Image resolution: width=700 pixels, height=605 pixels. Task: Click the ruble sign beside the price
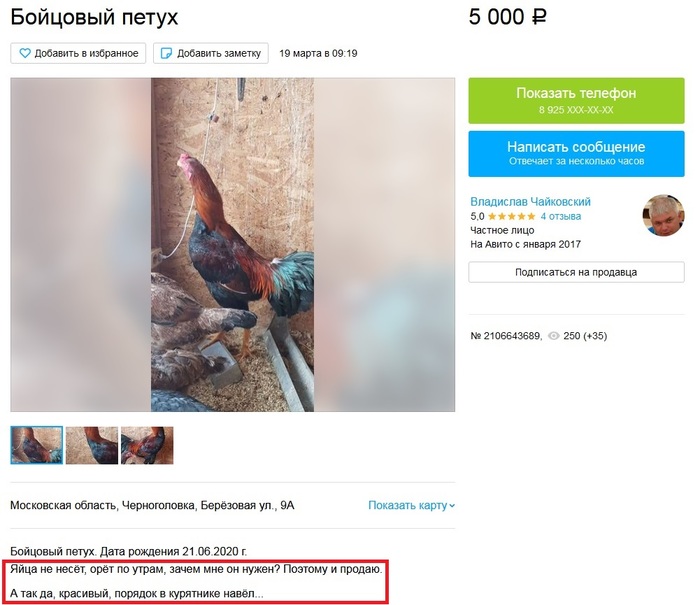tap(539, 17)
